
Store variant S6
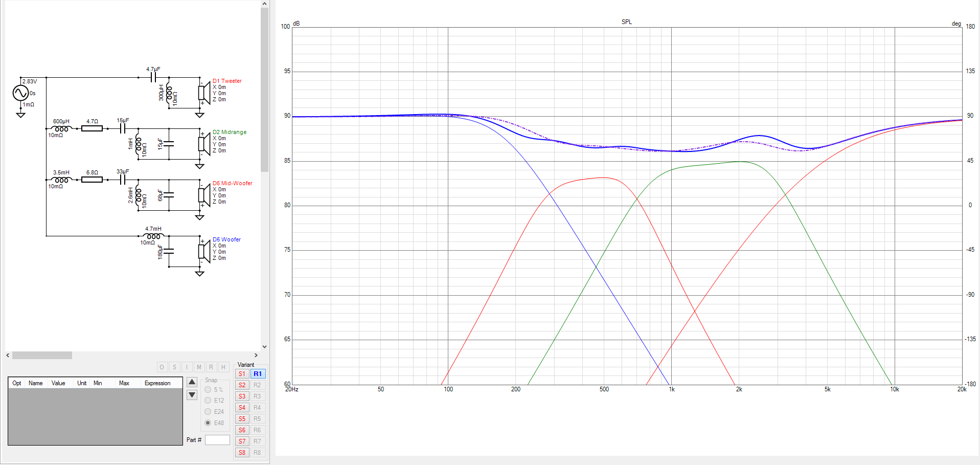tap(242, 430)
